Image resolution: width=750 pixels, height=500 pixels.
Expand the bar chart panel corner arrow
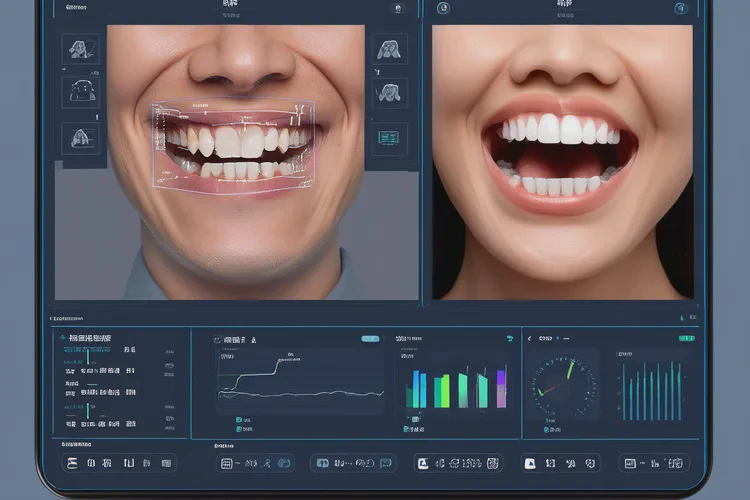point(510,340)
